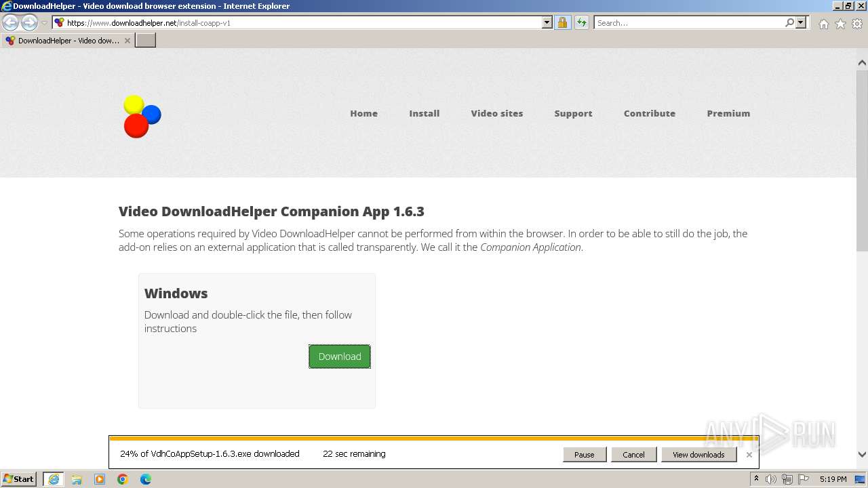Click the browser Back arrow button
The width and height of the screenshot is (868, 488).
11,23
